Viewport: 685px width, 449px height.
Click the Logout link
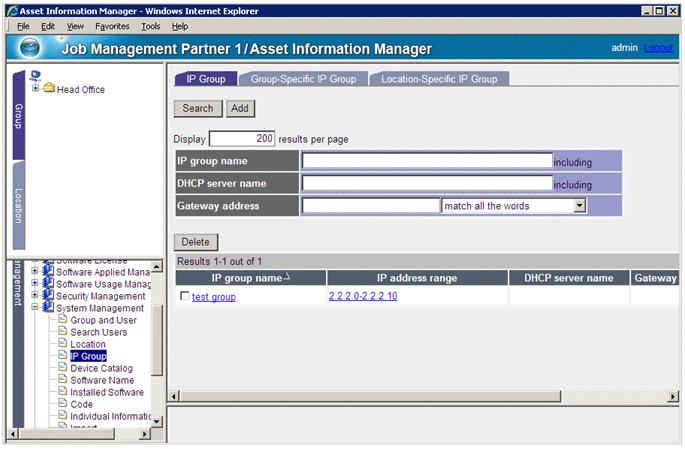click(x=659, y=48)
